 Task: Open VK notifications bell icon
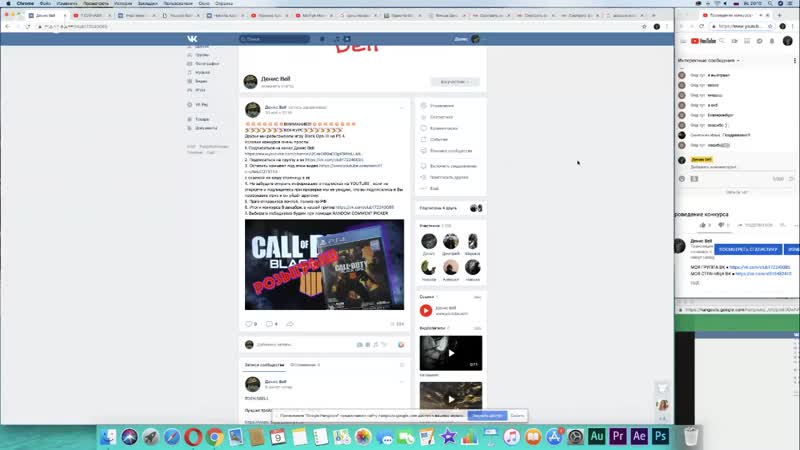point(322,39)
